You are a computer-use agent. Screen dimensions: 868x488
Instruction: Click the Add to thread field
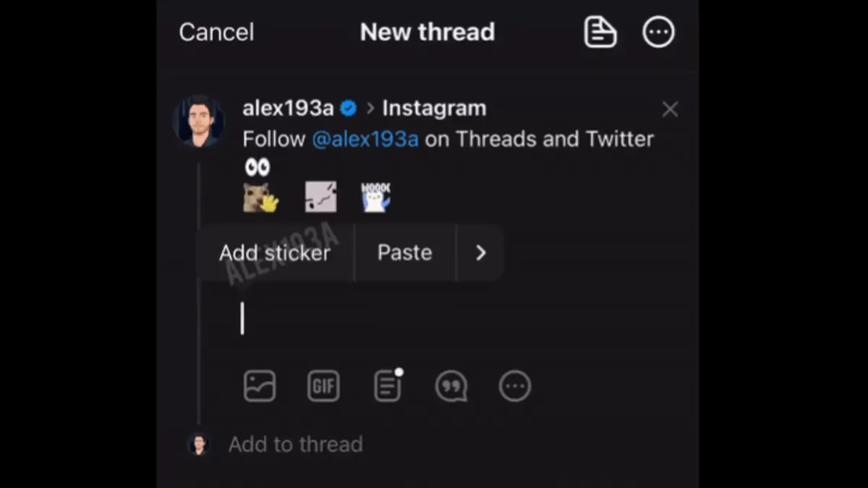coord(296,444)
